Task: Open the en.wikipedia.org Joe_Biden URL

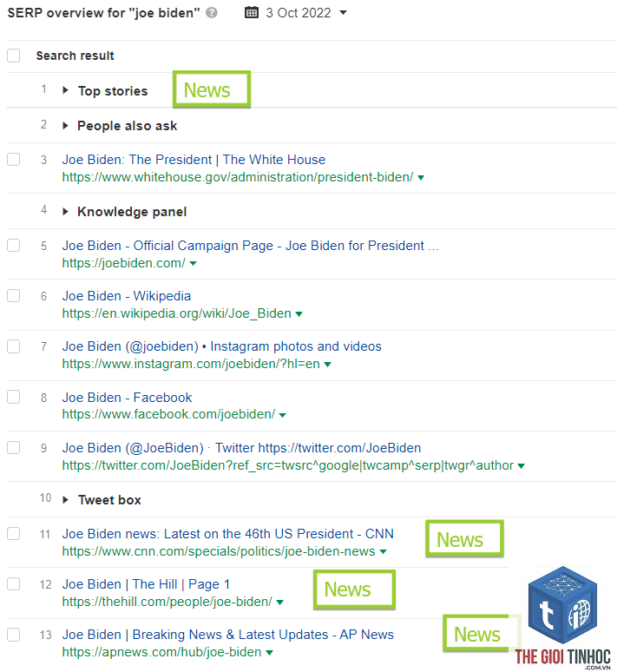Action: click(176, 313)
